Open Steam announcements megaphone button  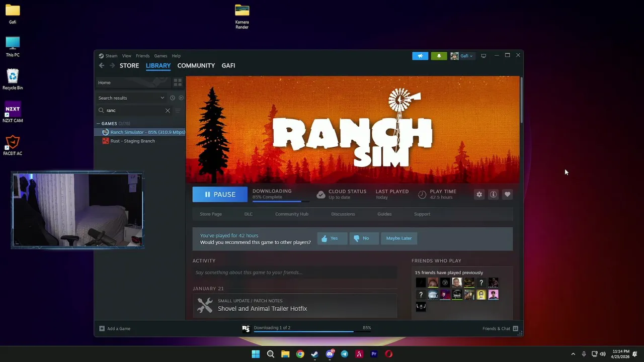[x=420, y=56]
